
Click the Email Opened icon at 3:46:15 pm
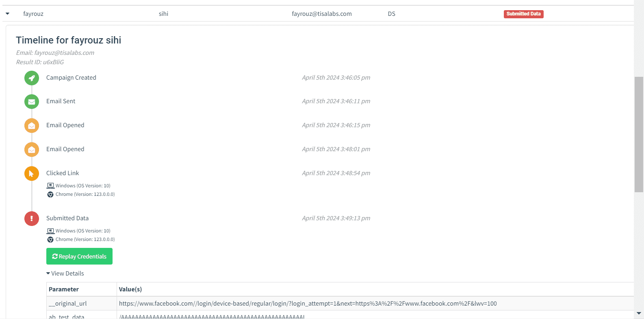coord(32,126)
